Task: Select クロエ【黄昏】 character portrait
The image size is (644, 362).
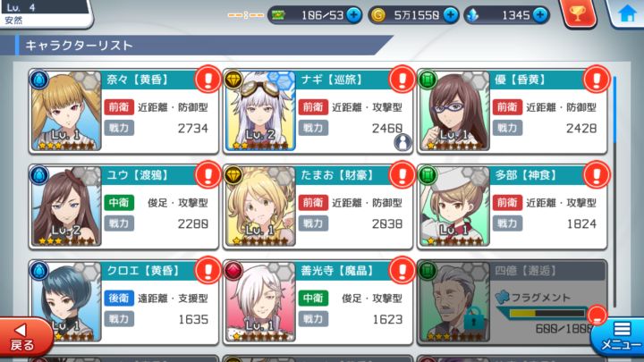Action: tap(65, 302)
